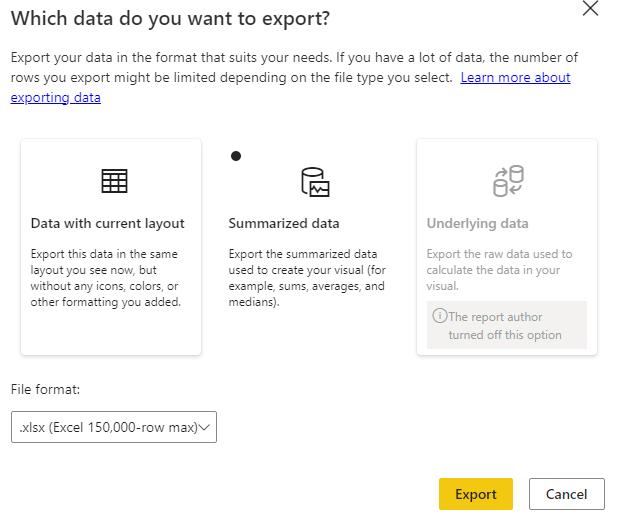Choose the Data with current layout card
The image size is (622, 516).
(x=111, y=247)
